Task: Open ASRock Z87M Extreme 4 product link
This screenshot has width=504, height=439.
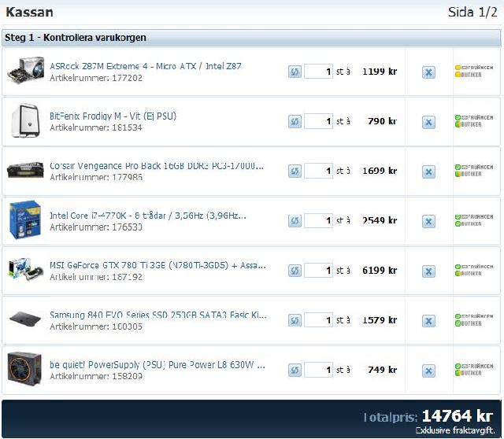Action: coord(146,66)
